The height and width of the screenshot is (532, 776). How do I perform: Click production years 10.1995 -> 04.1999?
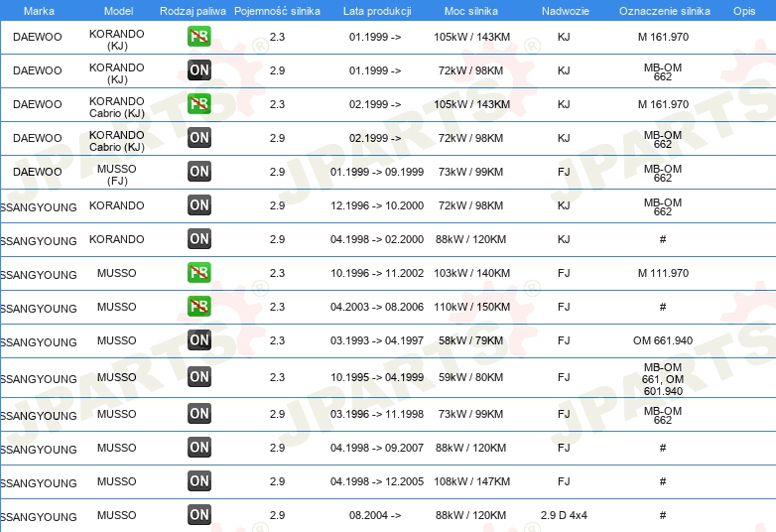point(377,377)
